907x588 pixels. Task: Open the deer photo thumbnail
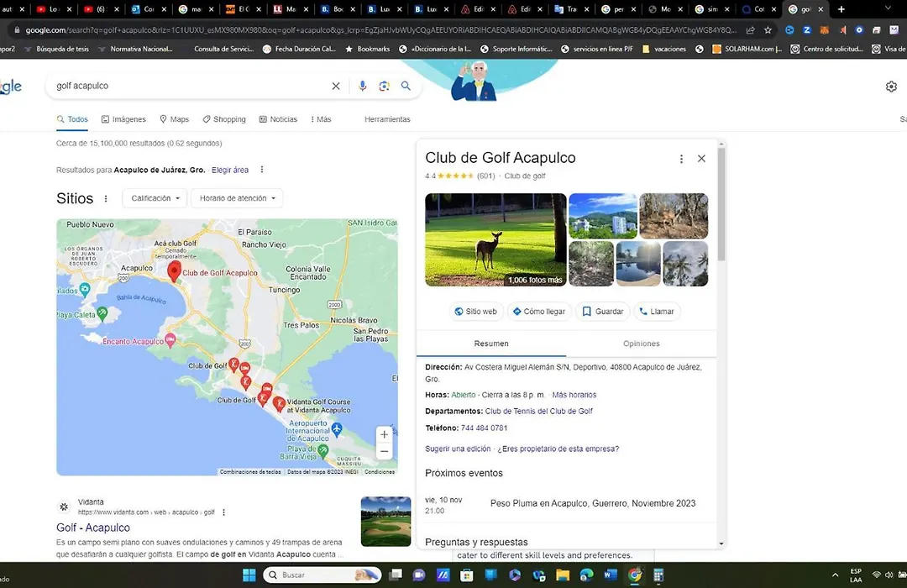pos(495,240)
